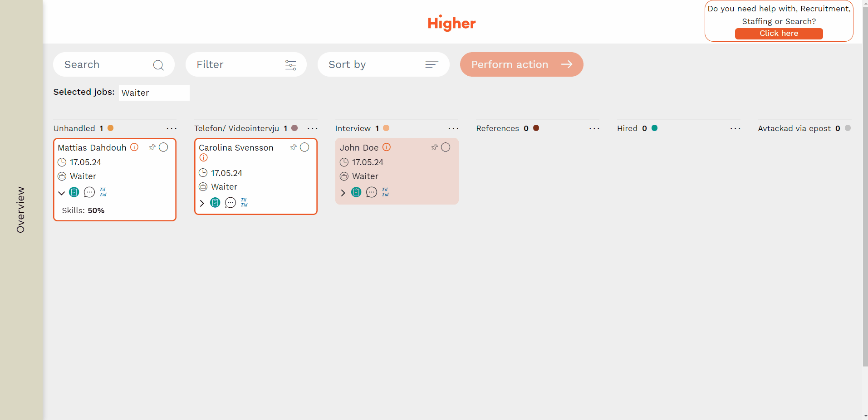Expand details on Carolina Svensson's card
This screenshot has height=420, width=868.
(202, 203)
